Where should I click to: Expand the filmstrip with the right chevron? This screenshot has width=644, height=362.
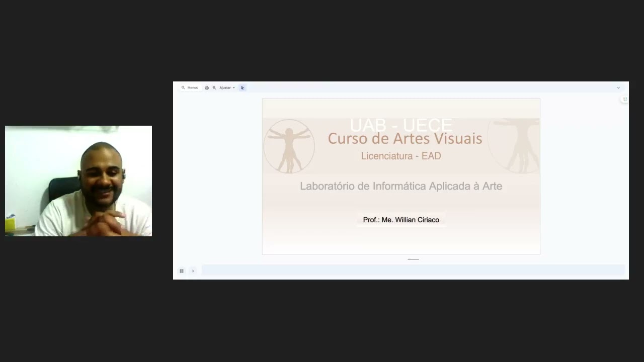click(x=193, y=271)
